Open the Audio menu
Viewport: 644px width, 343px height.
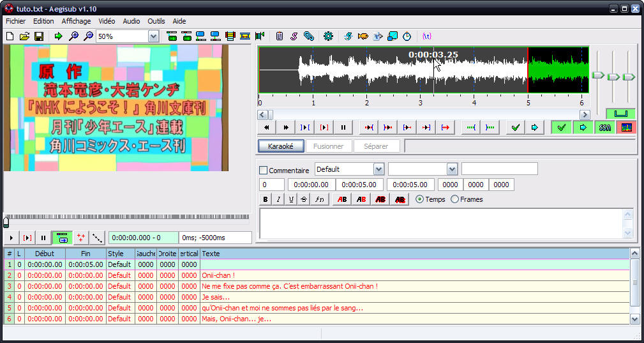click(131, 21)
